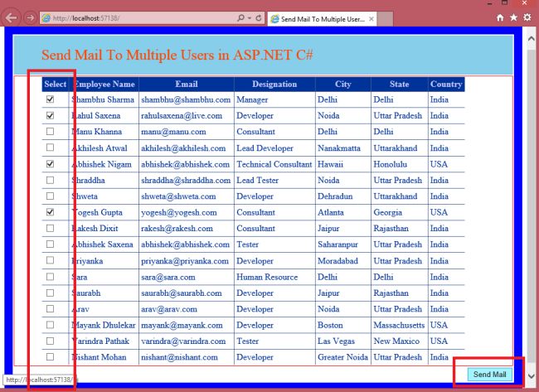
Task: Open a new blank browser tab
Action: pos(386,19)
